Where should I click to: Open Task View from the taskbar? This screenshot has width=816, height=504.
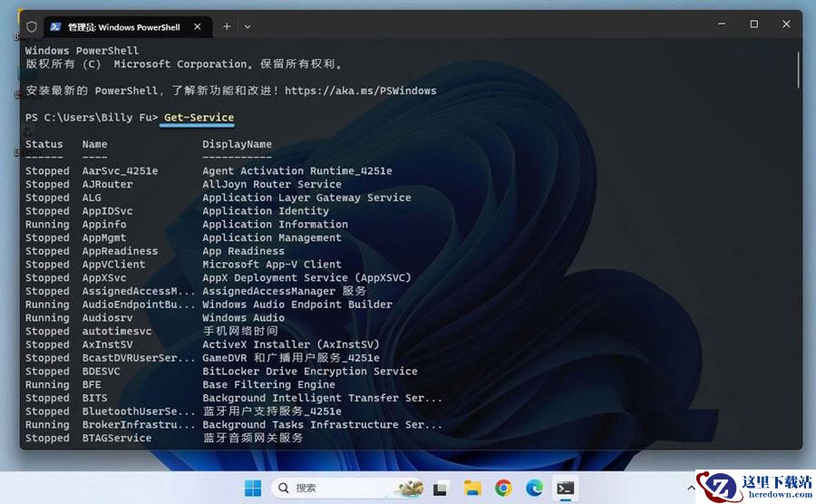pyautogui.click(x=441, y=489)
